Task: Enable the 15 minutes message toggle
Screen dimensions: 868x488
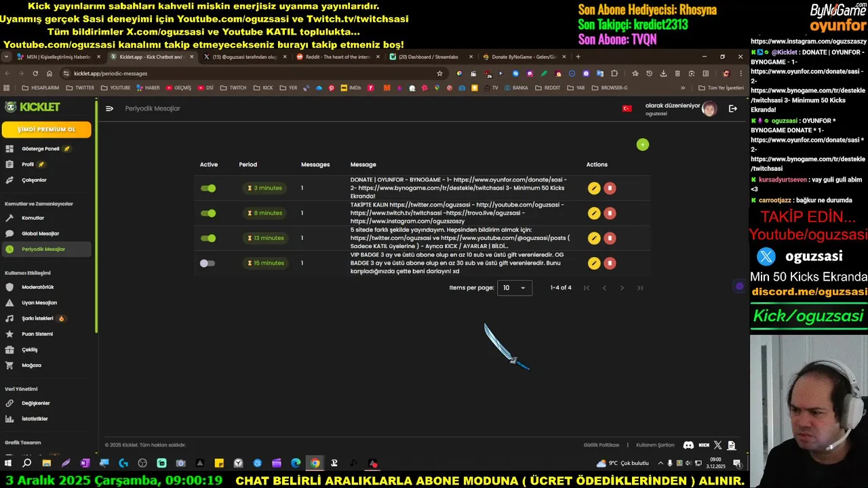Action: 208,263
